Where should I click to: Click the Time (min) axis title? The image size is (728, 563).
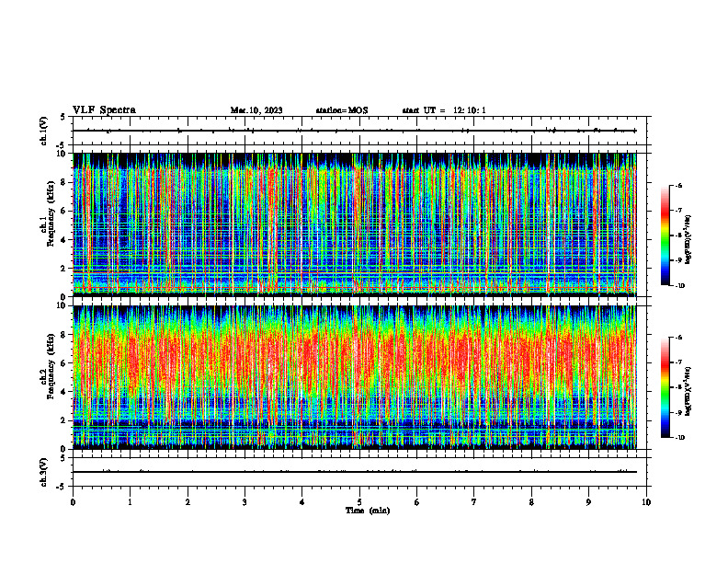(x=368, y=511)
